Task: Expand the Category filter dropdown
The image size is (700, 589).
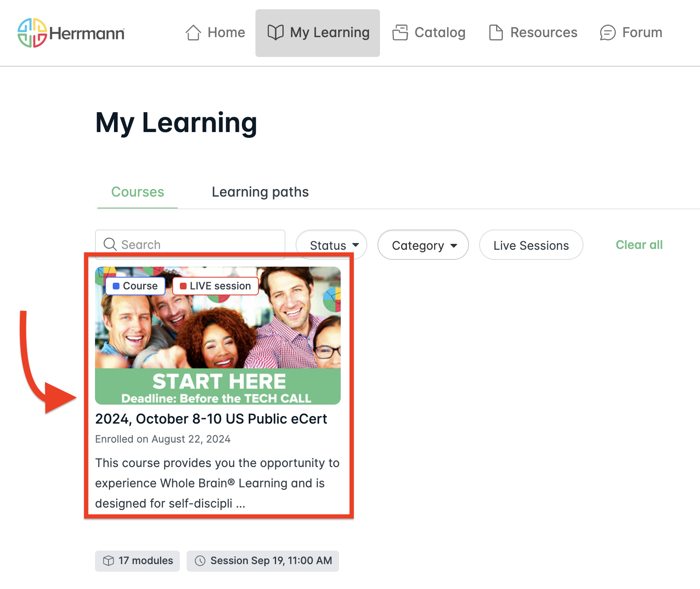Action: 423,245
